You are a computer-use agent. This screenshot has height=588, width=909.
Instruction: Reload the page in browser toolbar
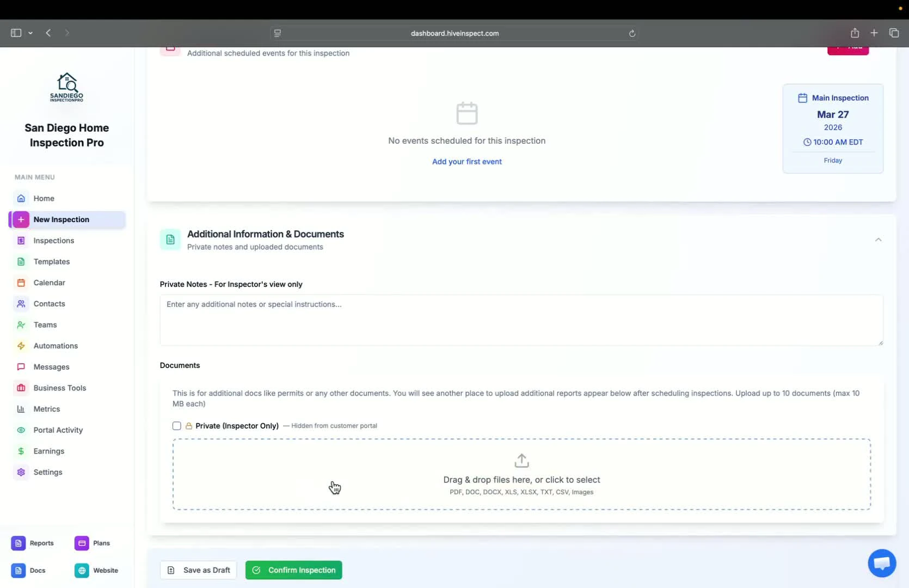632,33
